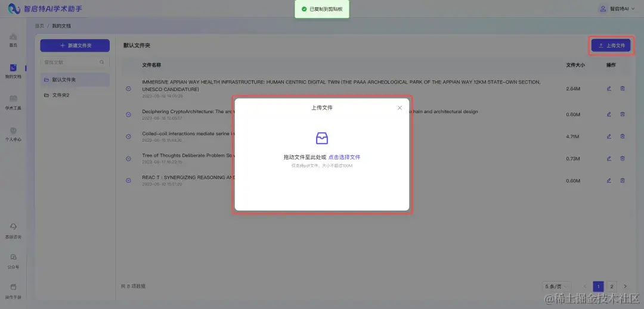Open 个人中心 in the left sidebar
This screenshot has height=309, width=644.
point(13,134)
